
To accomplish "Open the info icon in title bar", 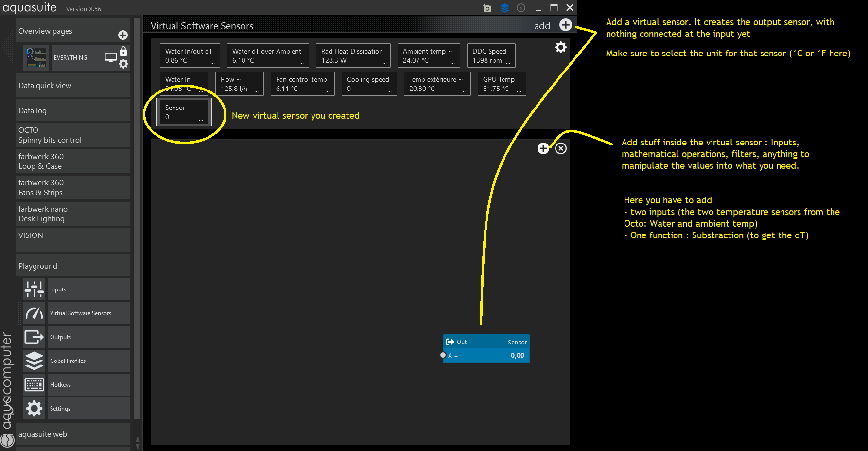I will pos(521,8).
